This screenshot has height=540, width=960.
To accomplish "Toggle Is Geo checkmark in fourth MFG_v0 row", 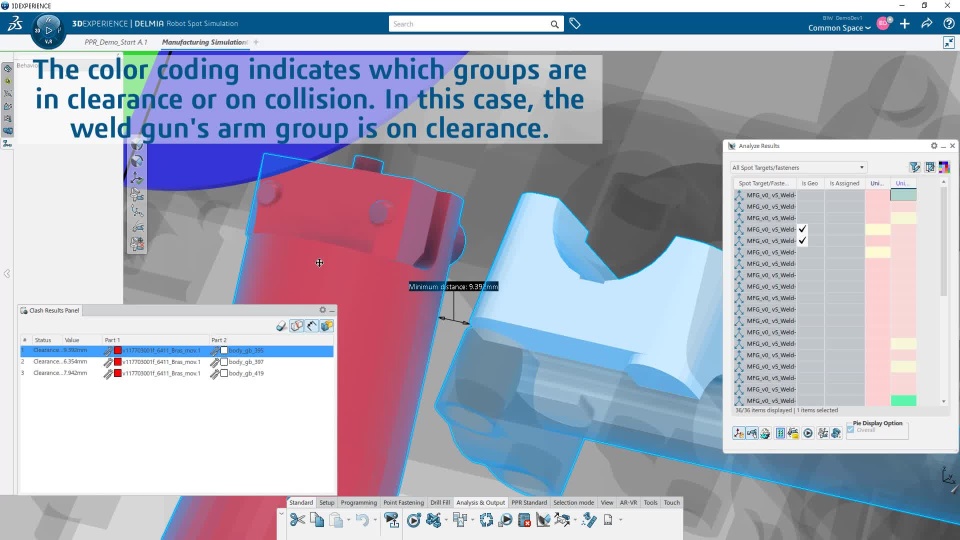I will 802,230.
